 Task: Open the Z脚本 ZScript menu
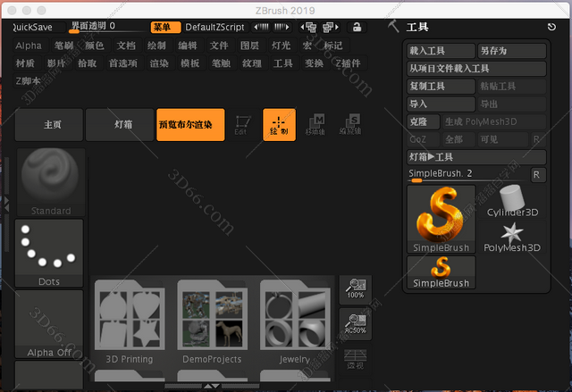28,81
